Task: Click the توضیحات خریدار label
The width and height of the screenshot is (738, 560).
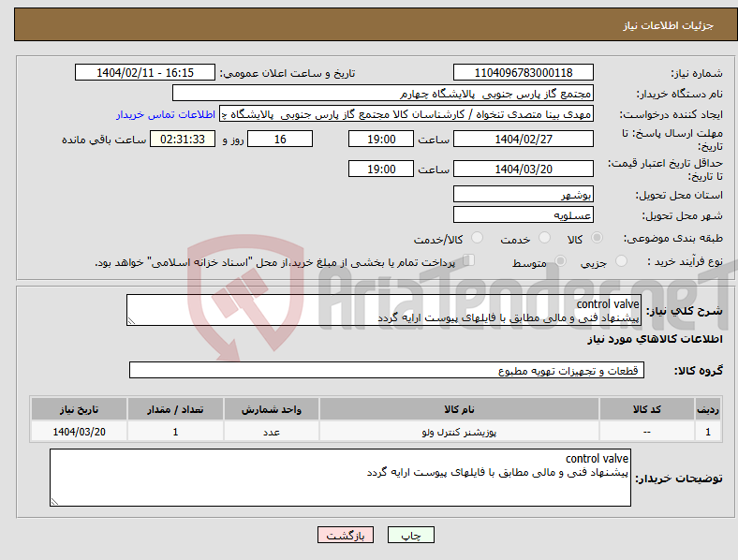Action: click(679, 479)
